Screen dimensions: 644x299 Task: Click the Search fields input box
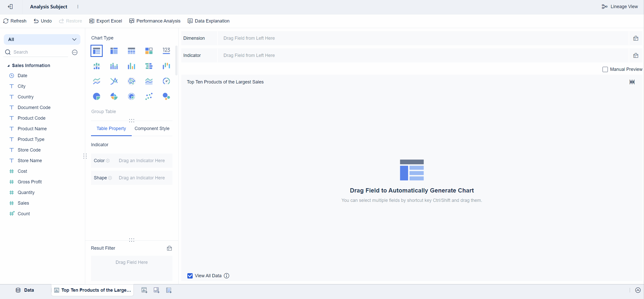[35, 52]
